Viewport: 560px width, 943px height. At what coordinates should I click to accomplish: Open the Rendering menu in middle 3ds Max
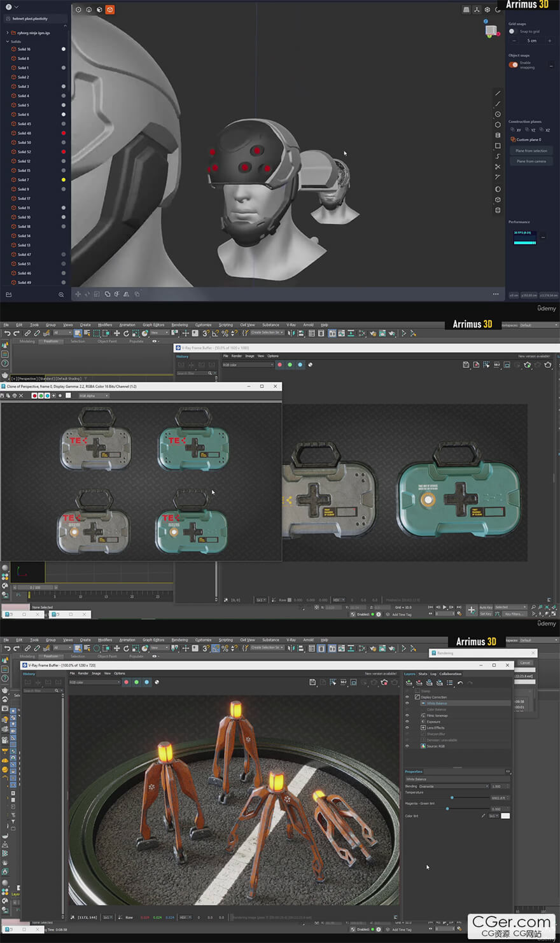(x=179, y=325)
